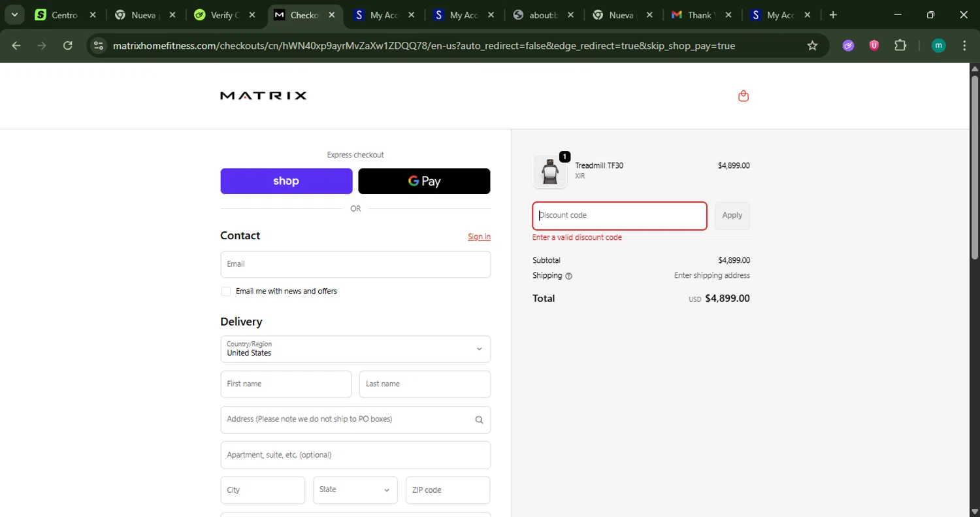Open the Extensions puzzle piece menu
980x517 pixels.
900,46
